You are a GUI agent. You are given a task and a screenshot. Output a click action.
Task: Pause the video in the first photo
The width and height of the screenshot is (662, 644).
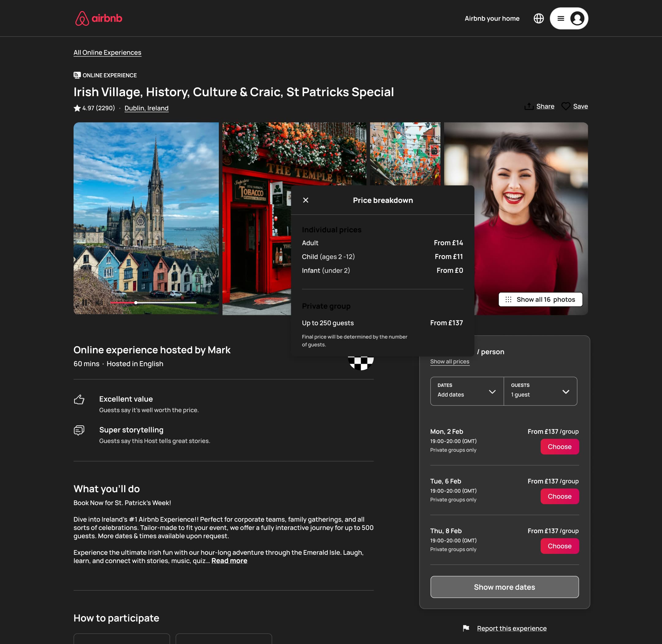[85, 302]
